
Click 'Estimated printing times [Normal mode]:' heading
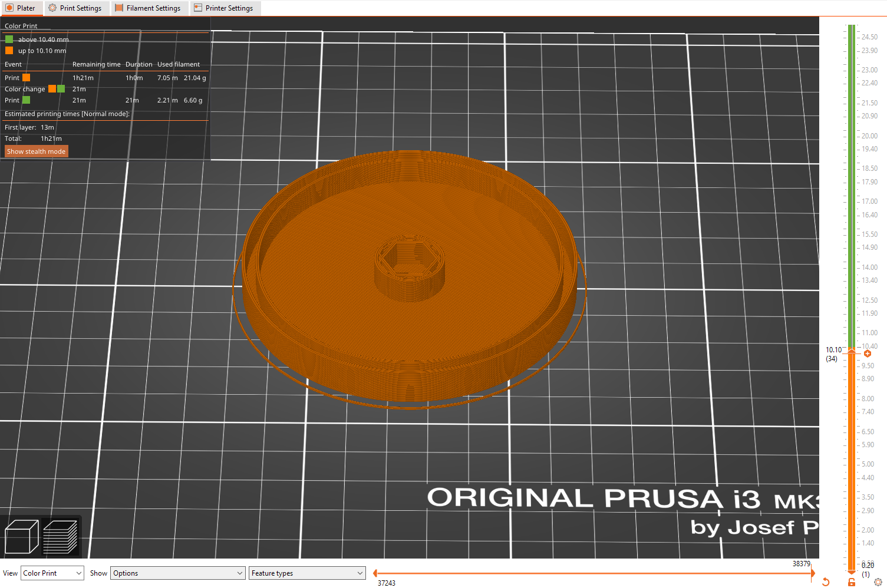pyautogui.click(x=67, y=114)
